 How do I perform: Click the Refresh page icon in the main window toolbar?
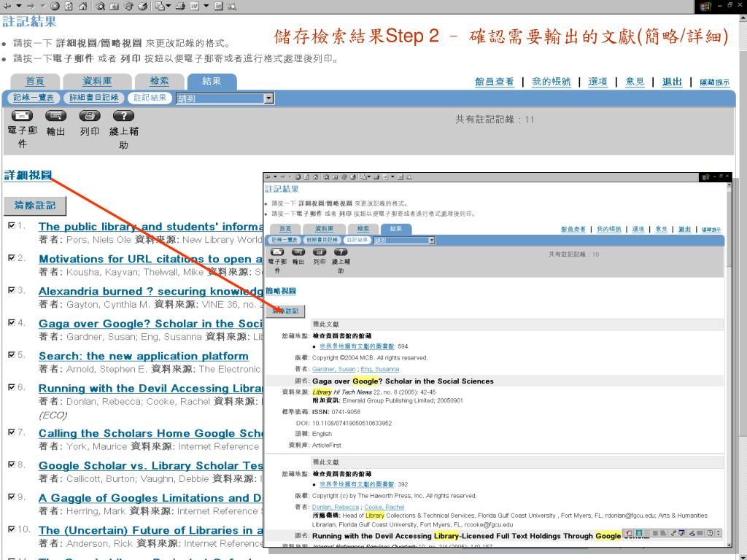click(x=69, y=6)
